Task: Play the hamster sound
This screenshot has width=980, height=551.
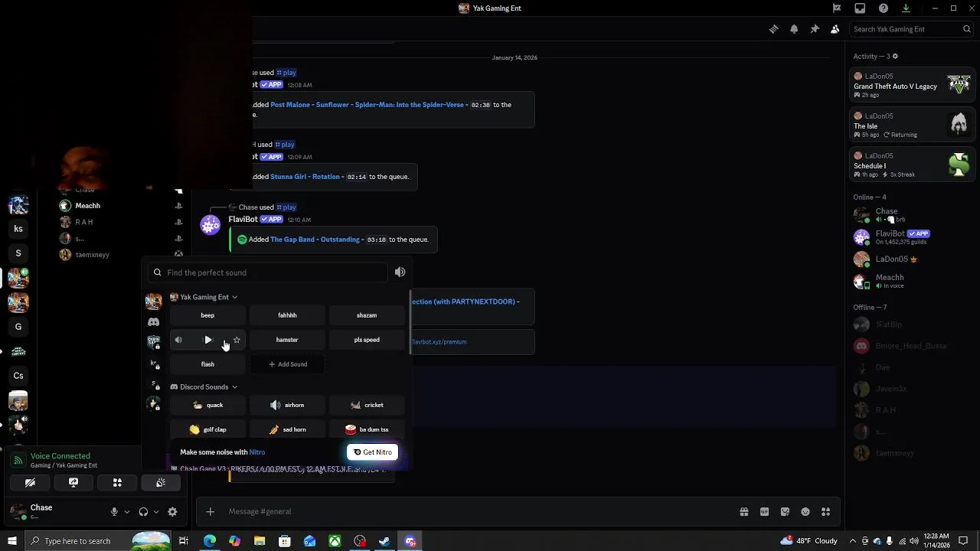Action: [287, 340]
